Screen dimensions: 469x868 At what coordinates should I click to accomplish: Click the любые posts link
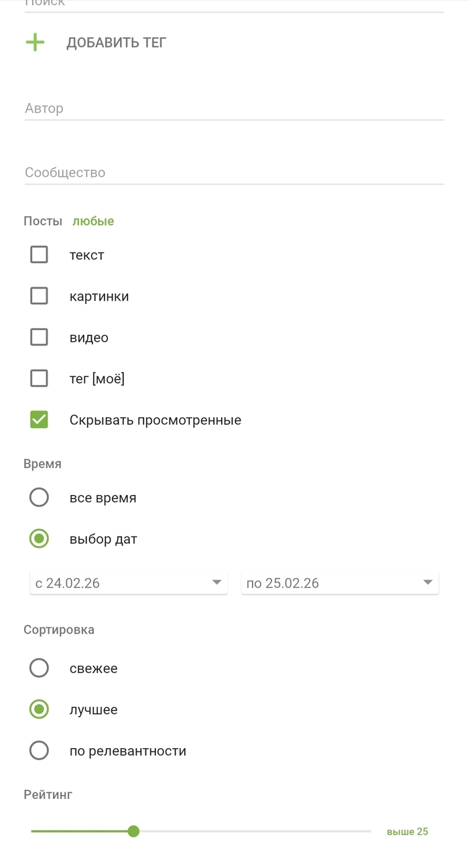(93, 221)
